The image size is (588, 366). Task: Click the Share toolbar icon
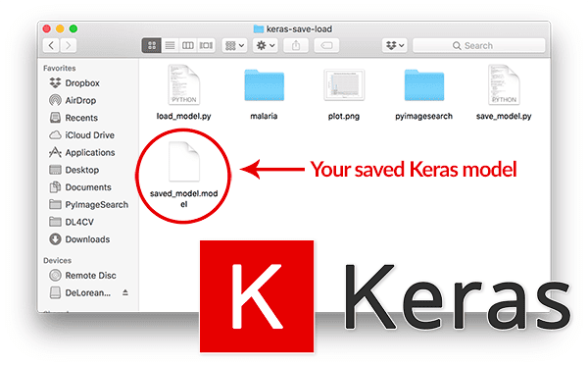[x=296, y=46]
